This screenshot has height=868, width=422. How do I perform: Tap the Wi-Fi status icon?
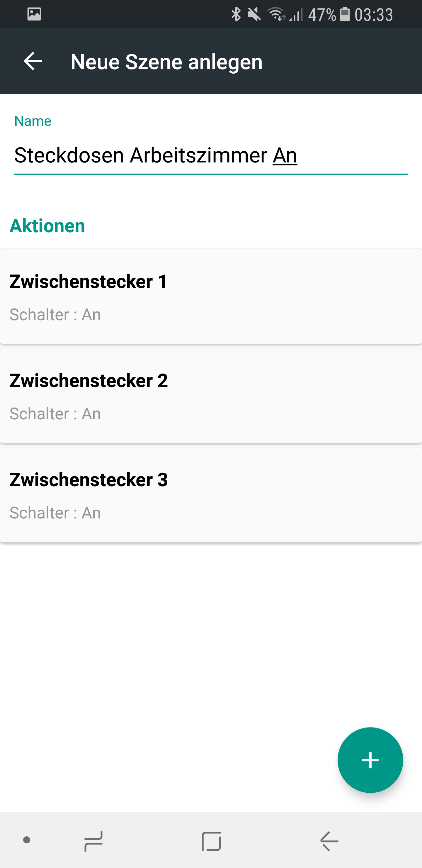tap(276, 14)
